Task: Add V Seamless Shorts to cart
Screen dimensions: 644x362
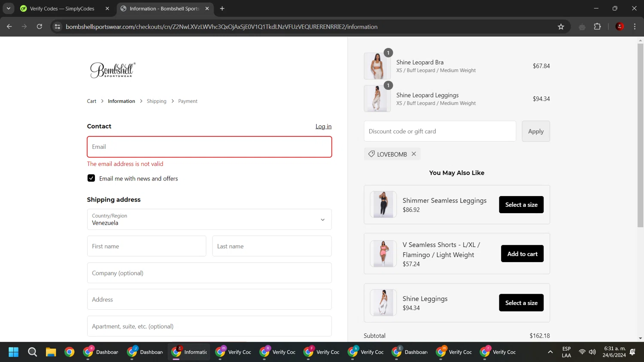Action: pyautogui.click(x=522, y=254)
